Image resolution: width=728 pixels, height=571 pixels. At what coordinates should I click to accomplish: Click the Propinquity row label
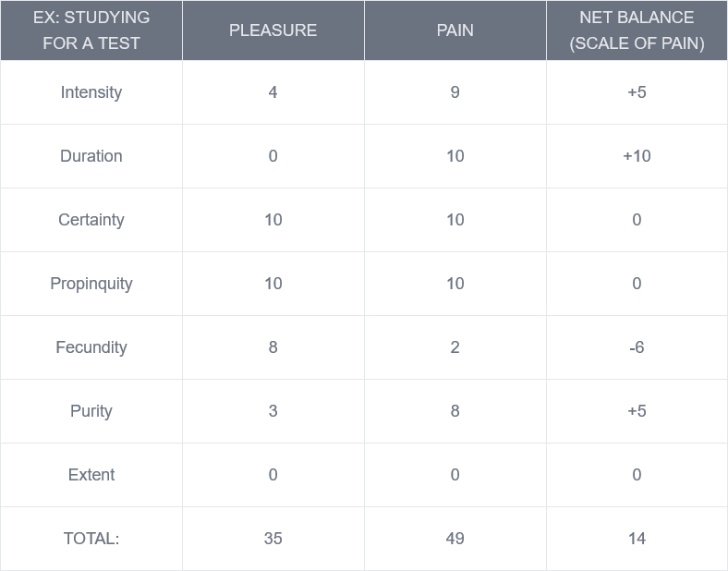[91, 284]
